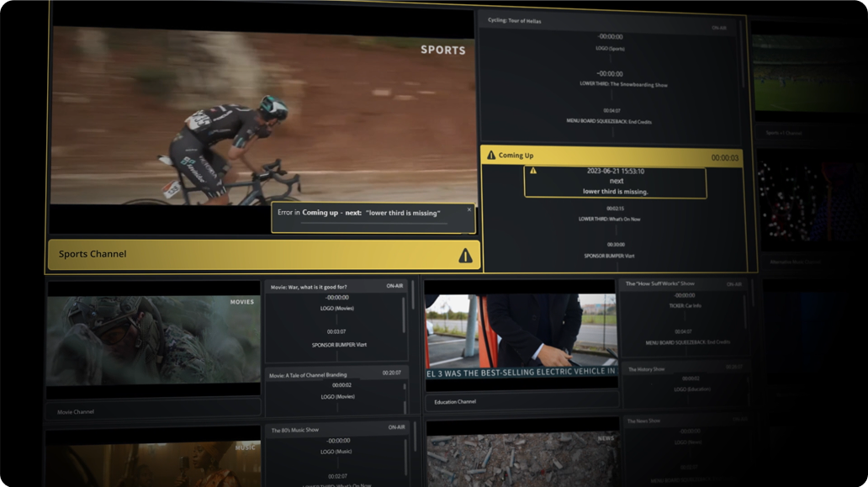868x487 pixels.
Task: Select 'MENU BOARD SQUEEZEBACK: End Credits' in Sports playlist
Action: point(609,121)
